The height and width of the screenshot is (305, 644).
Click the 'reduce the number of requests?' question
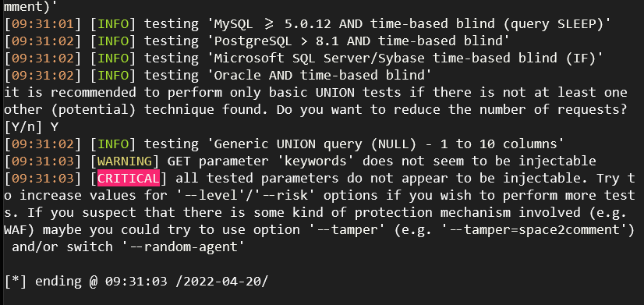[x=509, y=110]
